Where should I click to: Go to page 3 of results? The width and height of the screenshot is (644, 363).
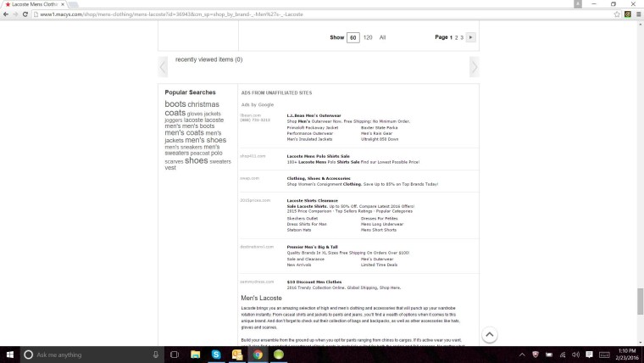[x=462, y=37]
